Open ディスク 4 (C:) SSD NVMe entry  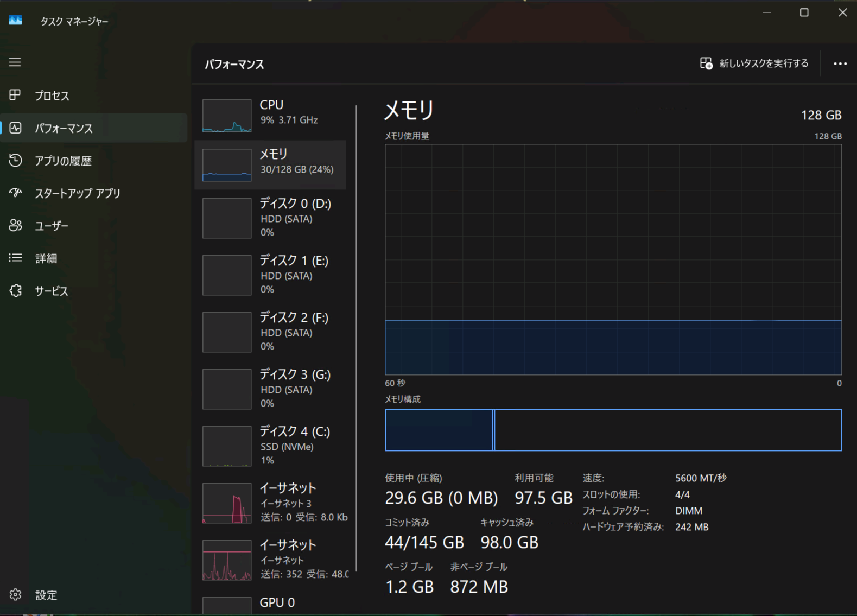[x=270, y=446]
